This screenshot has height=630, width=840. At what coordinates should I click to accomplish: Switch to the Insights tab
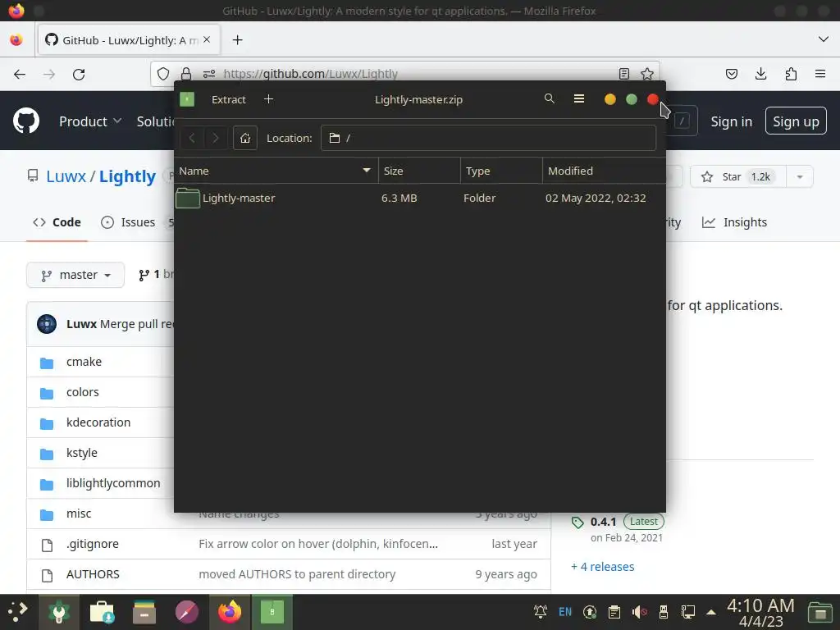tap(734, 222)
